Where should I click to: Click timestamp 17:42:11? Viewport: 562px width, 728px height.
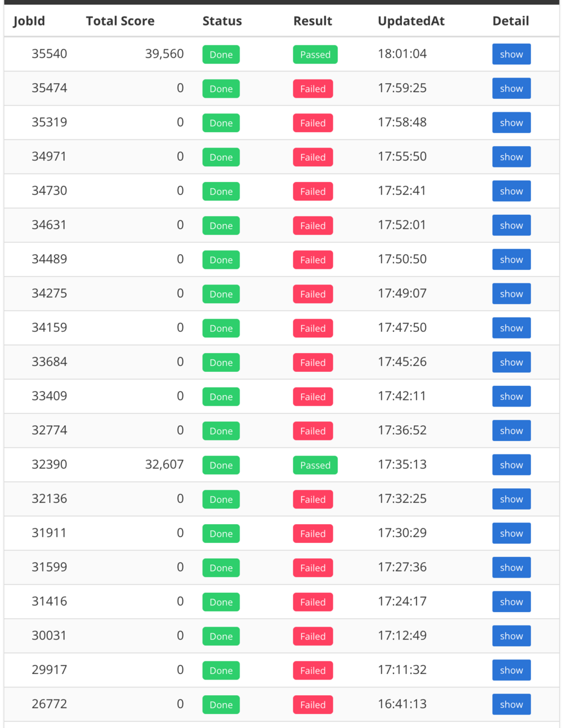tap(402, 396)
